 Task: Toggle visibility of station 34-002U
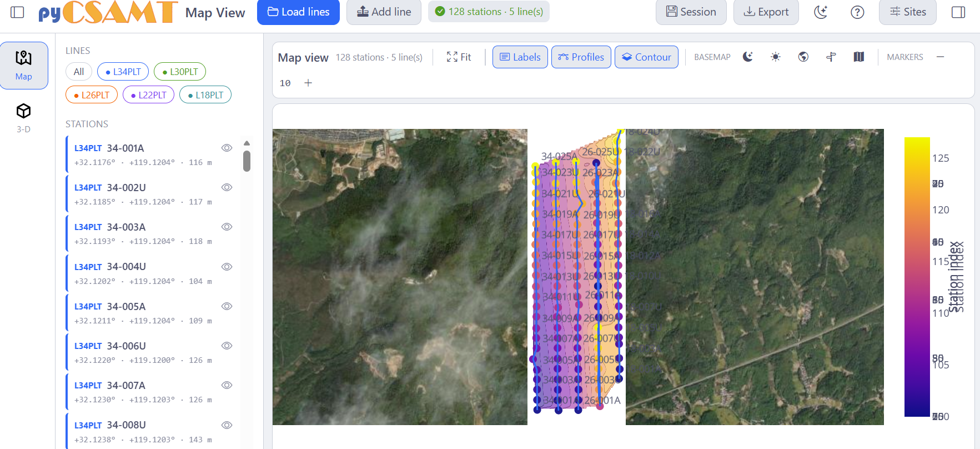pos(227,187)
